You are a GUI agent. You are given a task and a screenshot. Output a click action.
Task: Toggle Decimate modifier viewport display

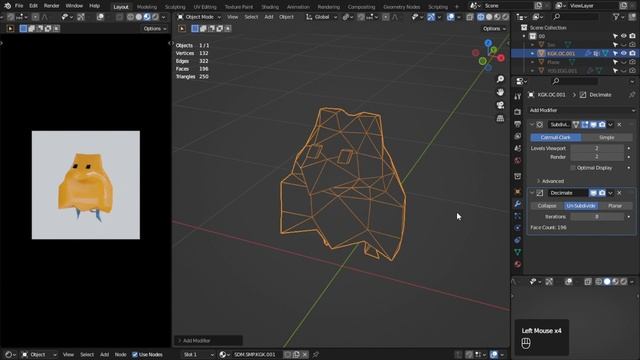(593, 193)
